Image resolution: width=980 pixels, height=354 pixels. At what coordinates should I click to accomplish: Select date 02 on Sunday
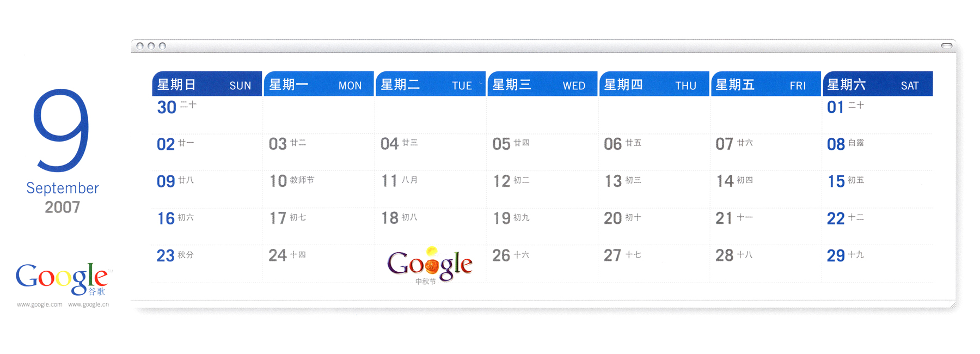point(166,144)
